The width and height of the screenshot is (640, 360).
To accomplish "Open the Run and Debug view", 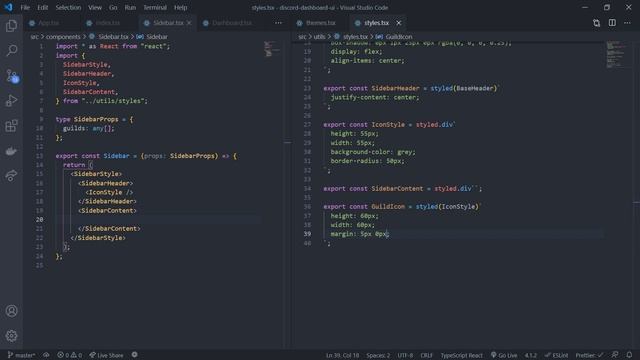I will pos(11,101).
